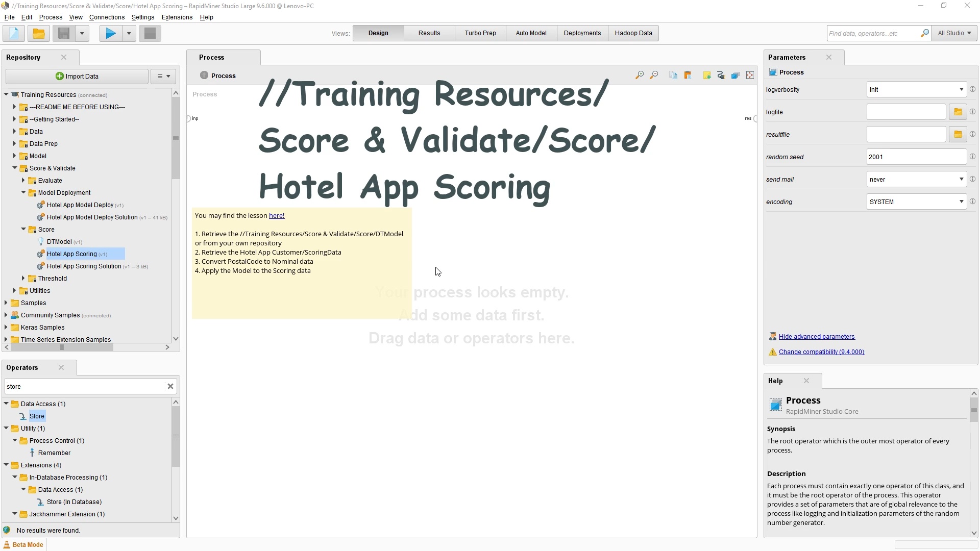Click auto-wire connections plug icon
The image size is (980, 551).
[x=721, y=76]
